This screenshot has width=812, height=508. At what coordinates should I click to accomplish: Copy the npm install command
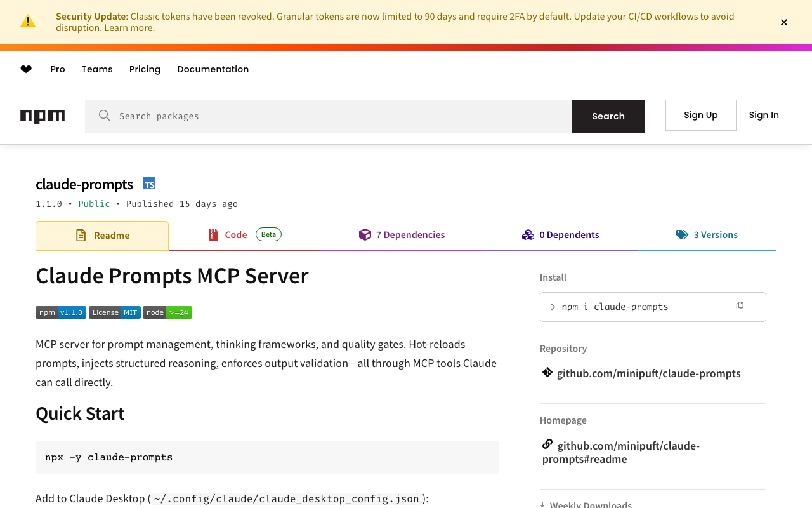point(740,306)
